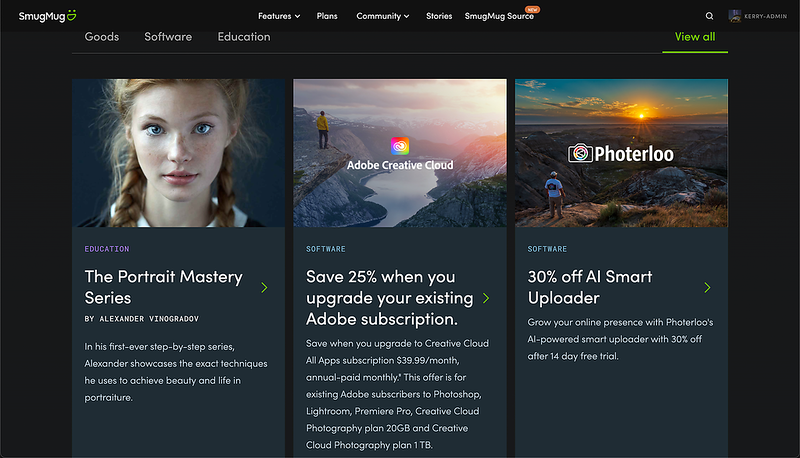Click the BY ALEXANDER VINOGRADOV byline

tap(141, 319)
